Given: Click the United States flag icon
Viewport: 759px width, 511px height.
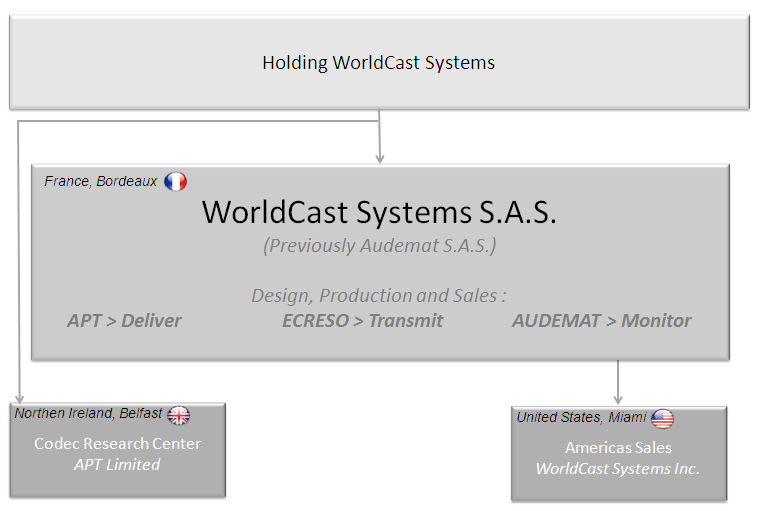Looking at the screenshot, I should [x=662, y=418].
